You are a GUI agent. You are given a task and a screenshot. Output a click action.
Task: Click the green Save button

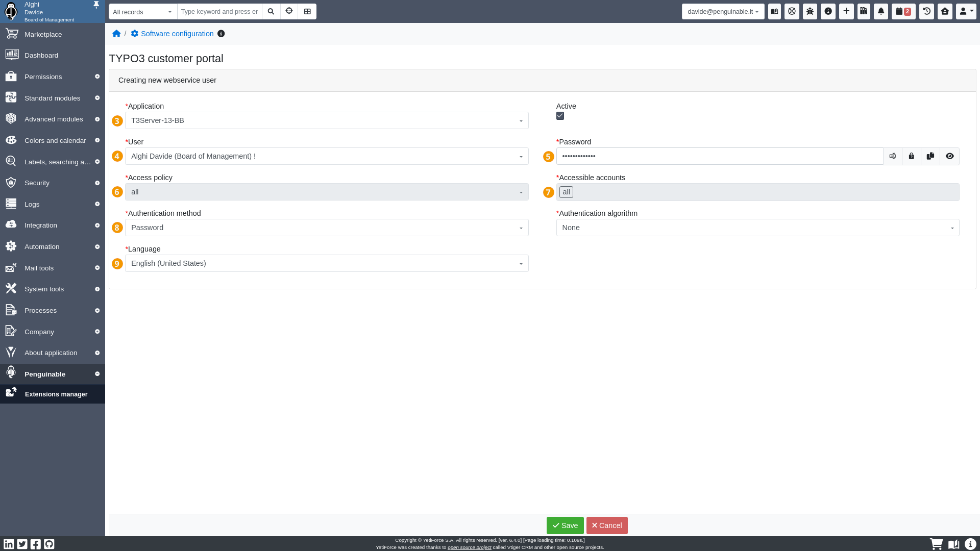click(565, 525)
